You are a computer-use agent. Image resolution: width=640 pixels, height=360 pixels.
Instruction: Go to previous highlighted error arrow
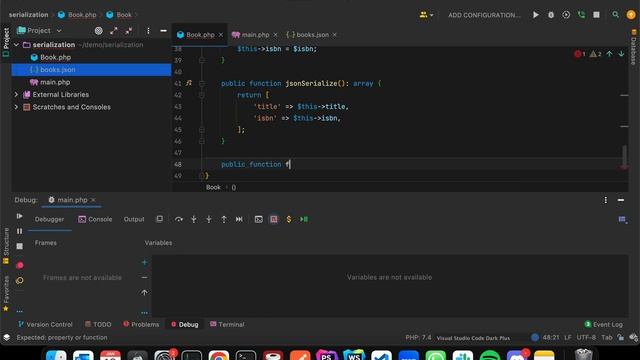[609, 53]
